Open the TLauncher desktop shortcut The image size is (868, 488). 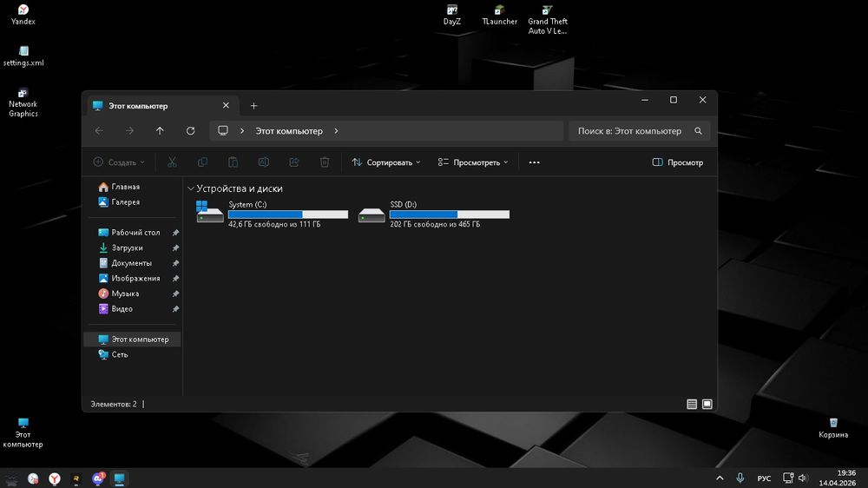click(499, 15)
